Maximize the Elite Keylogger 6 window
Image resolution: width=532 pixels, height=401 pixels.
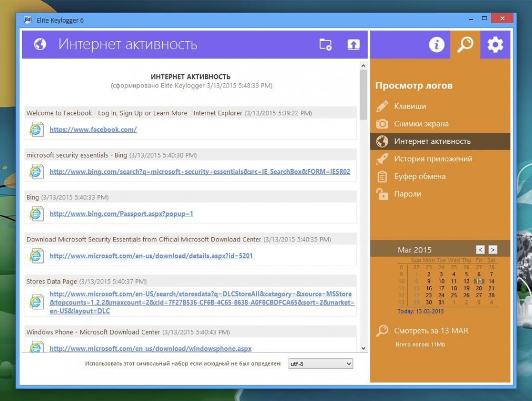point(485,18)
